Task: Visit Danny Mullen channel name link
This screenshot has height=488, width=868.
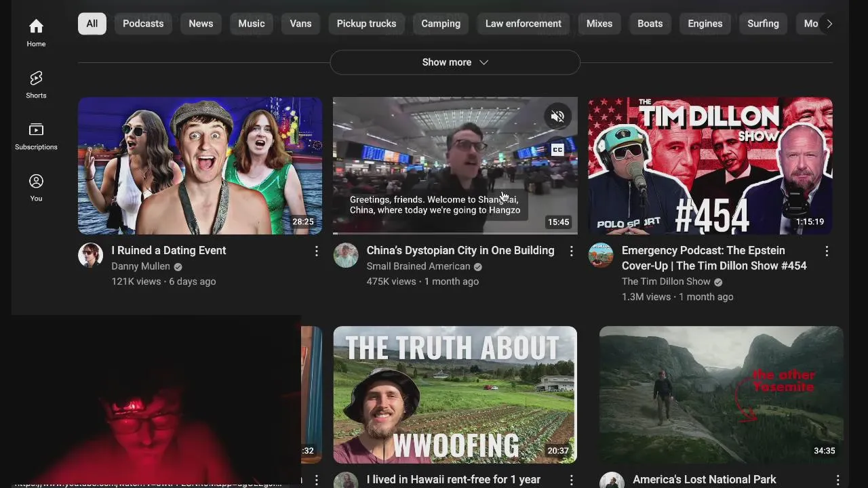Action: [140, 266]
